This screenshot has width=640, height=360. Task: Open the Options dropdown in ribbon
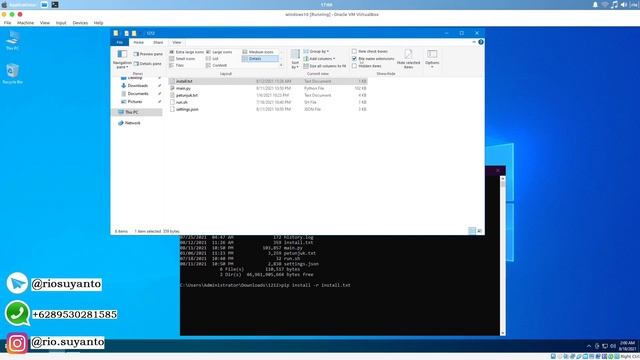432,59
